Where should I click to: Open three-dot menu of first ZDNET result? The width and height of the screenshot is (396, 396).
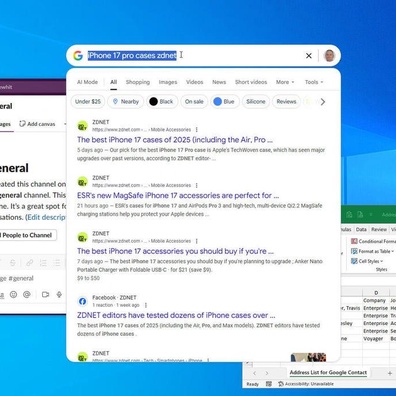click(x=196, y=130)
